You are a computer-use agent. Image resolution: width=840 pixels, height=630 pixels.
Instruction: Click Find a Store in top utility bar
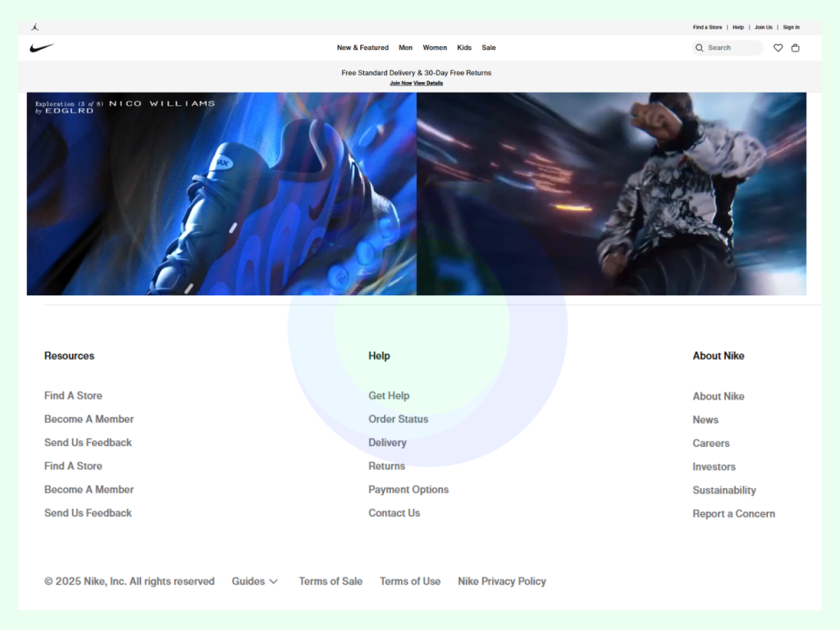[x=707, y=27]
